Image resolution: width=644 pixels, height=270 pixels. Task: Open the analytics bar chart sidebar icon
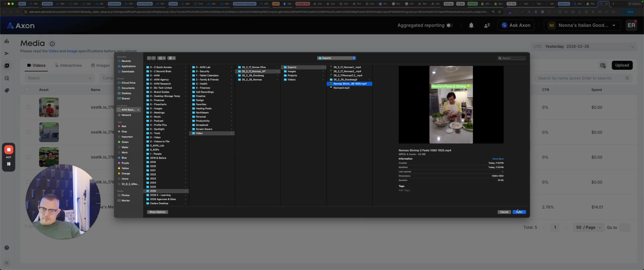click(7, 41)
